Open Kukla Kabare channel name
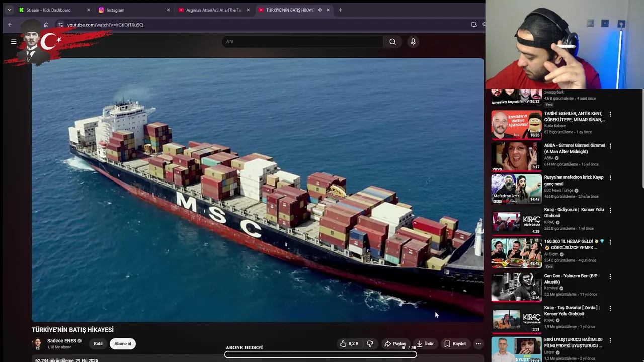 pos(554,126)
